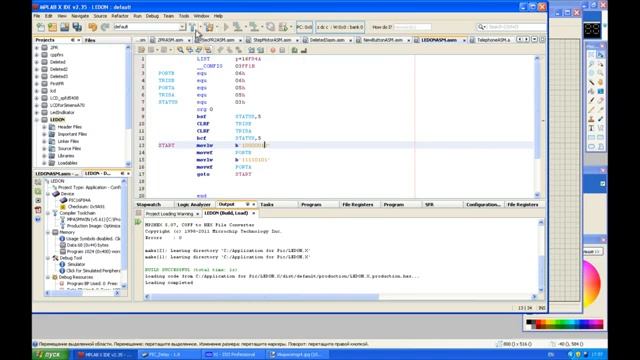Screen dimensions: 640x360
Task: Click the green refresh icon in the dashboard sidebar
Action: point(38,191)
